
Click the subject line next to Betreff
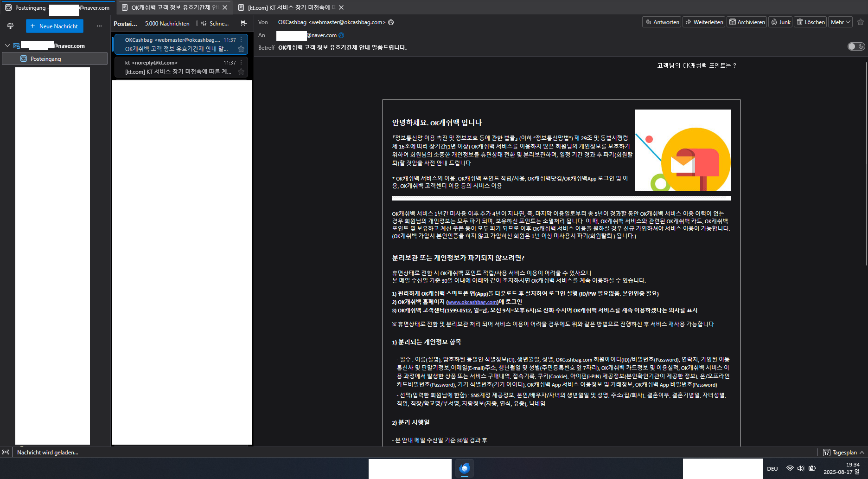pos(342,47)
